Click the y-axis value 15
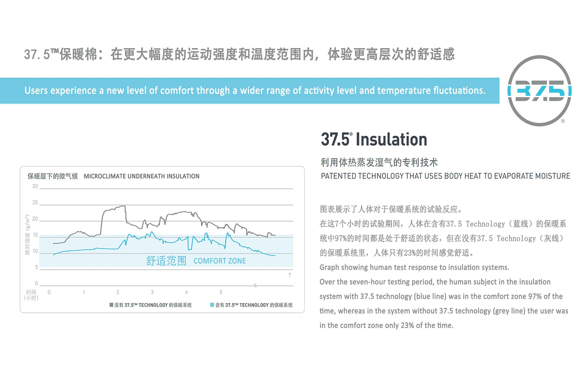The width and height of the screenshot is (588, 392). 35,235
